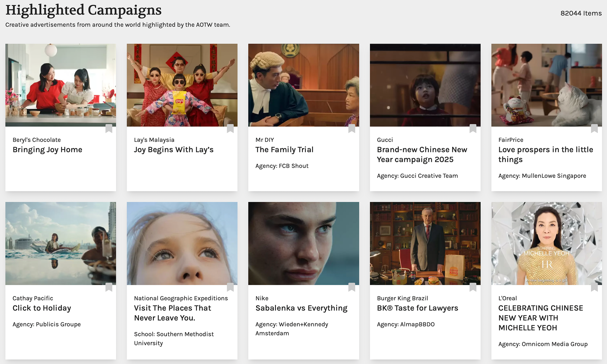
Task: Bookmark the Beryl's Chocolate campaign card
Action: pos(109,129)
